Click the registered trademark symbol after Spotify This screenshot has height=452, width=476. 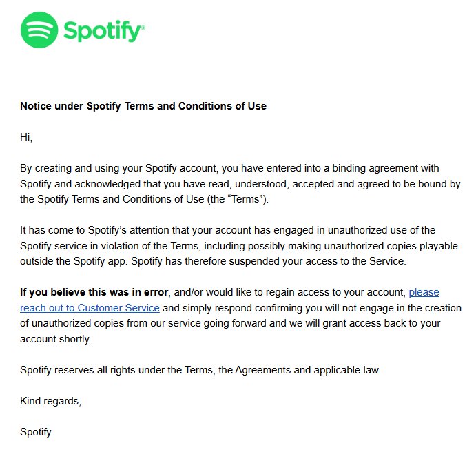(143, 28)
